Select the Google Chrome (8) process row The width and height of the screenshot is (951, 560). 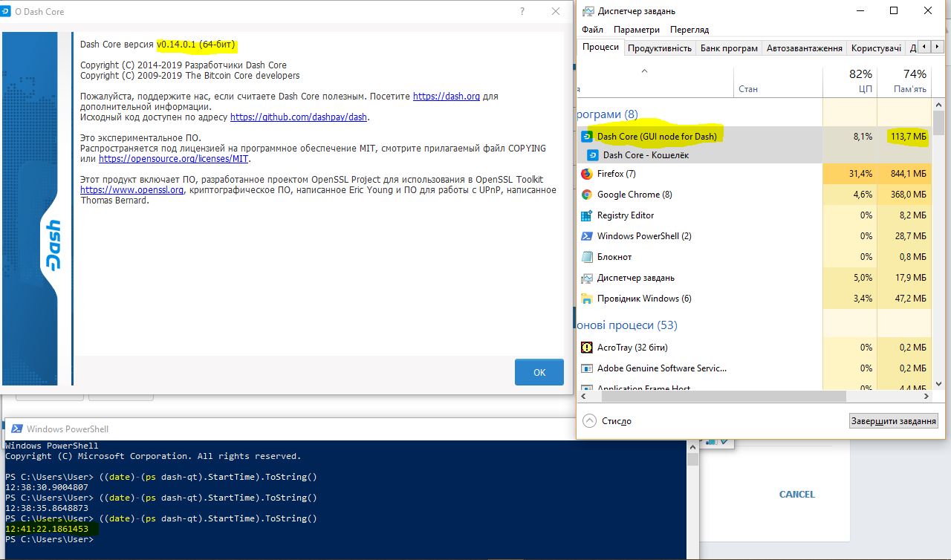pyautogui.click(x=754, y=195)
